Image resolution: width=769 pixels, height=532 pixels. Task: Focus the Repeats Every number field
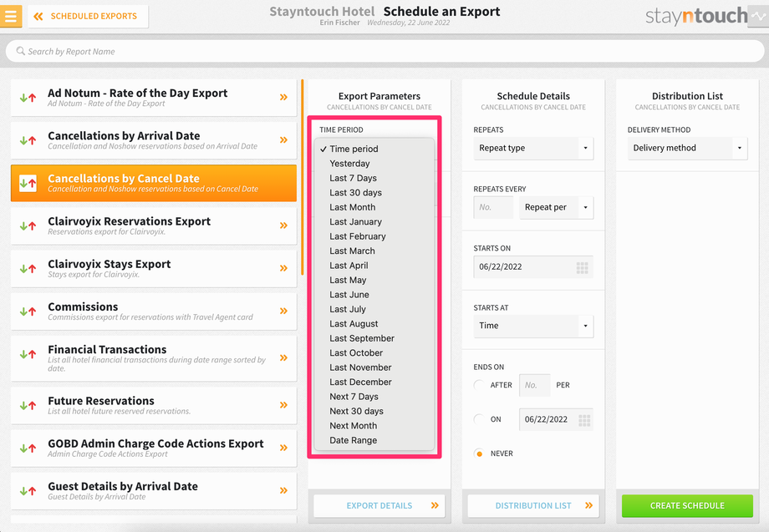tap(493, 207)
